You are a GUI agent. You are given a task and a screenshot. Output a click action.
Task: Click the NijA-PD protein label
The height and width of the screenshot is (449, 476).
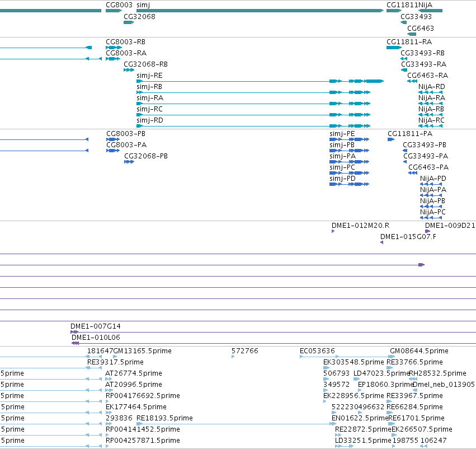point(433,179)
